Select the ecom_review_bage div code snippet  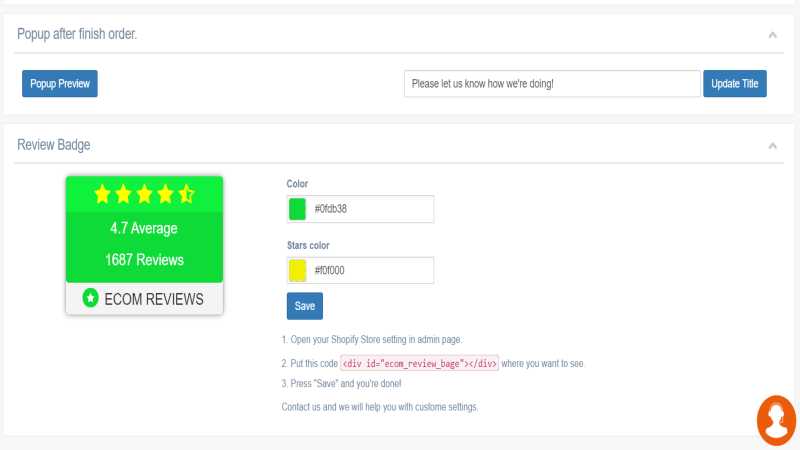(419, 363)
